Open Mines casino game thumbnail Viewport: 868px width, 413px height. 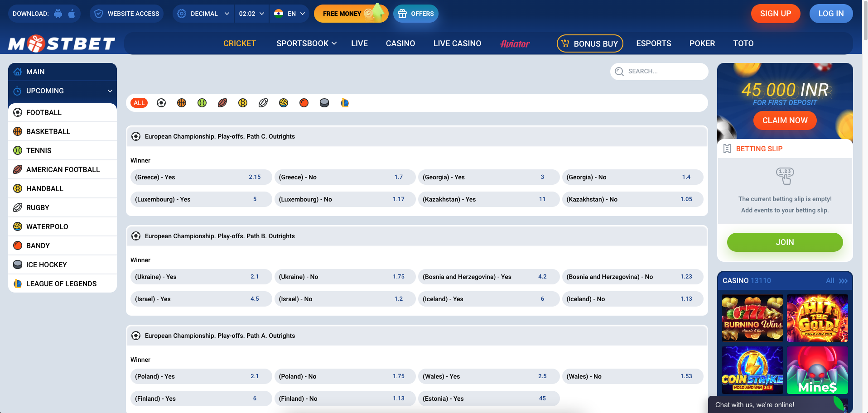click(x=817, y=370)
